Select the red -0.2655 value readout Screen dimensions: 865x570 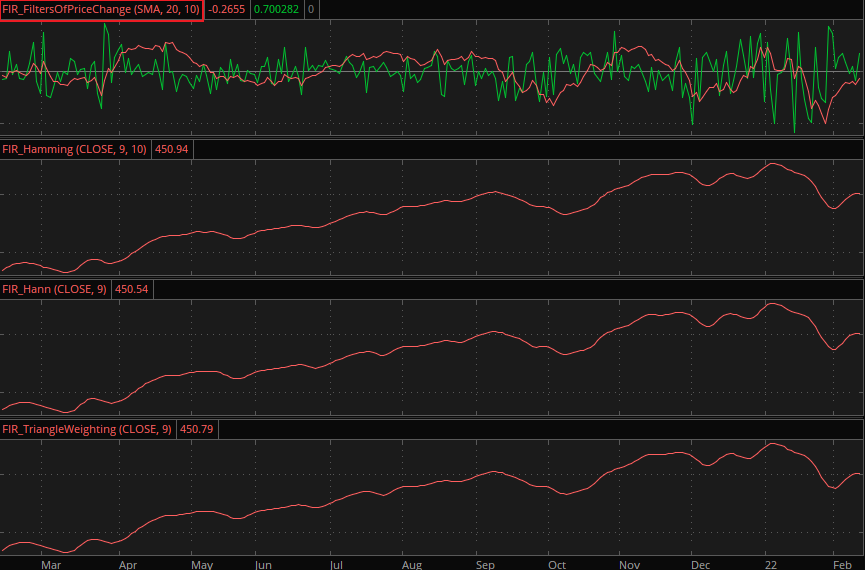click(x=227, y=10)
